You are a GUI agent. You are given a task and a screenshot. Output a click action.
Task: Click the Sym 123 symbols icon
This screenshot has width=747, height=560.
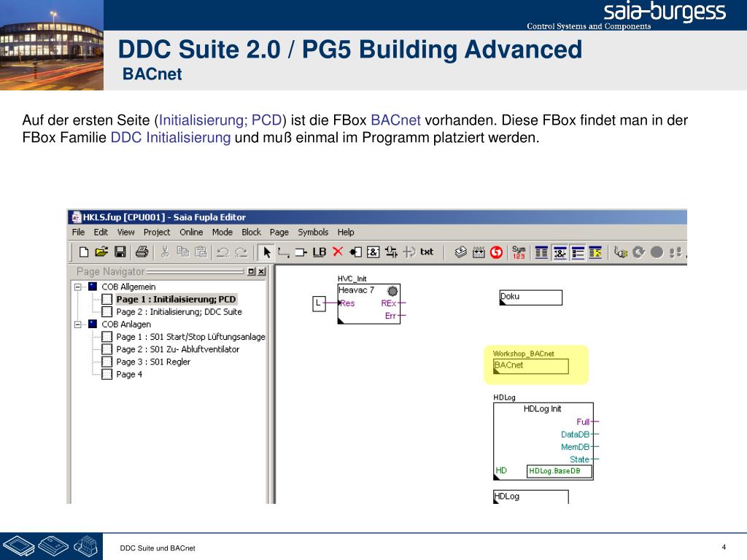[x=519, y=252]
